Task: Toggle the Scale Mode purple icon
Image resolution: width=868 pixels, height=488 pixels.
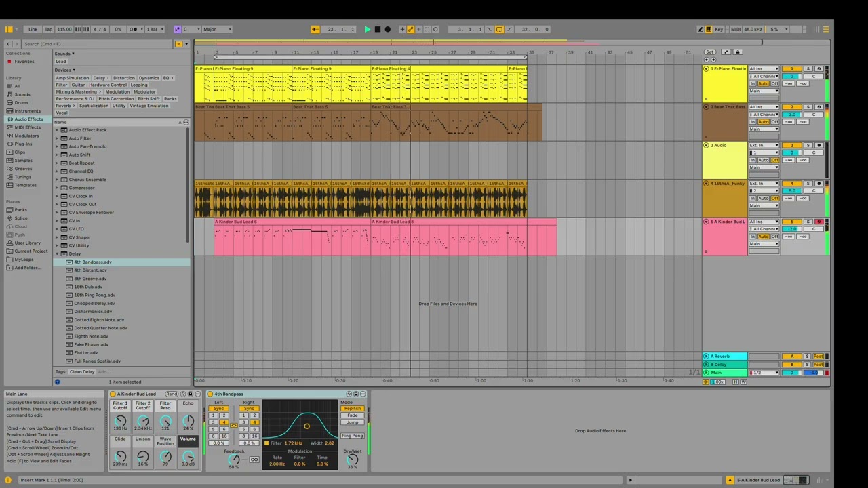Action: click(177, 29)
